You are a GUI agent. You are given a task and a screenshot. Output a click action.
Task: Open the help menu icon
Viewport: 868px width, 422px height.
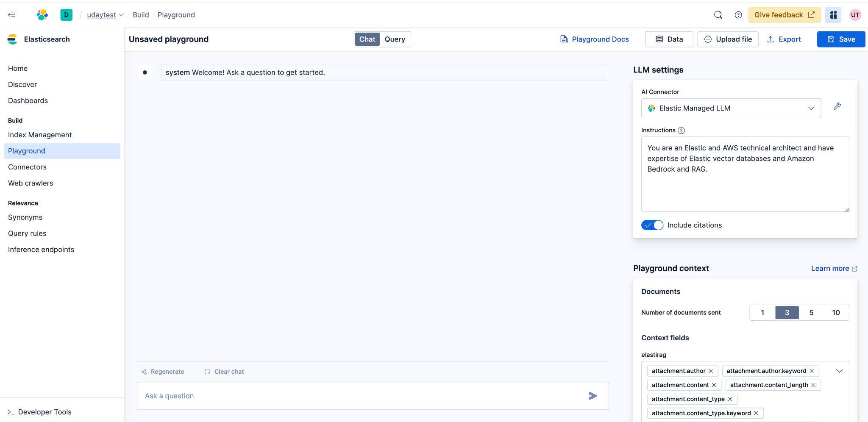738,15
